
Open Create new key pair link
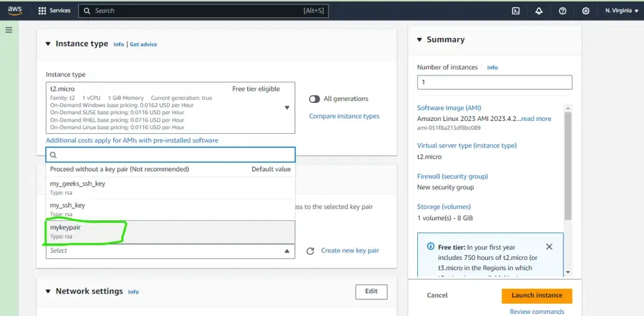(x=350, y=251)
